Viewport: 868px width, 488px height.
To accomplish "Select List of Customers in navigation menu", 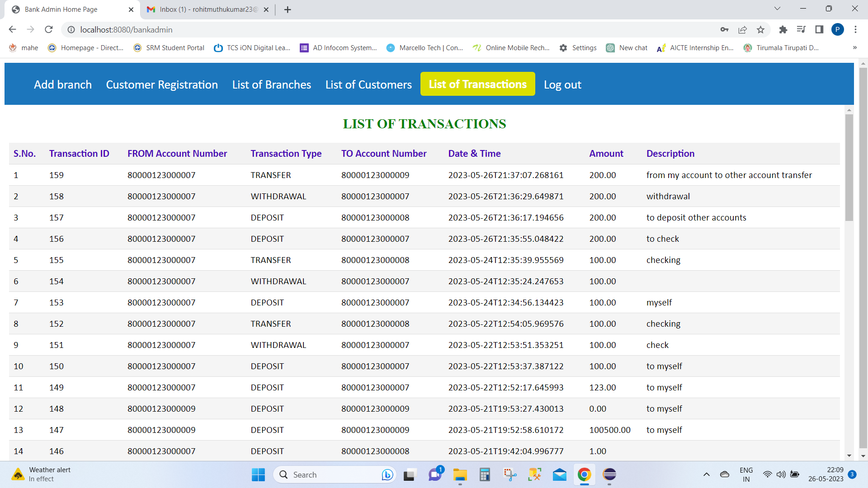I will click(368, 84).
